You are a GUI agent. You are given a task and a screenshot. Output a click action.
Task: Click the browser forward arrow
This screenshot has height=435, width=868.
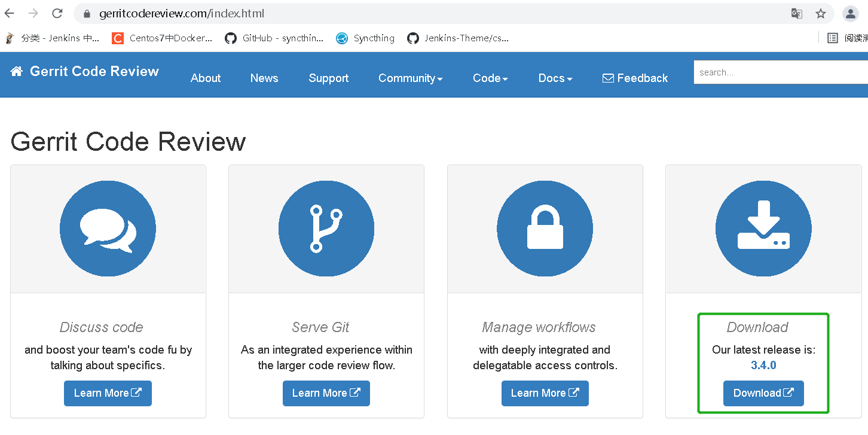(33, 13)
